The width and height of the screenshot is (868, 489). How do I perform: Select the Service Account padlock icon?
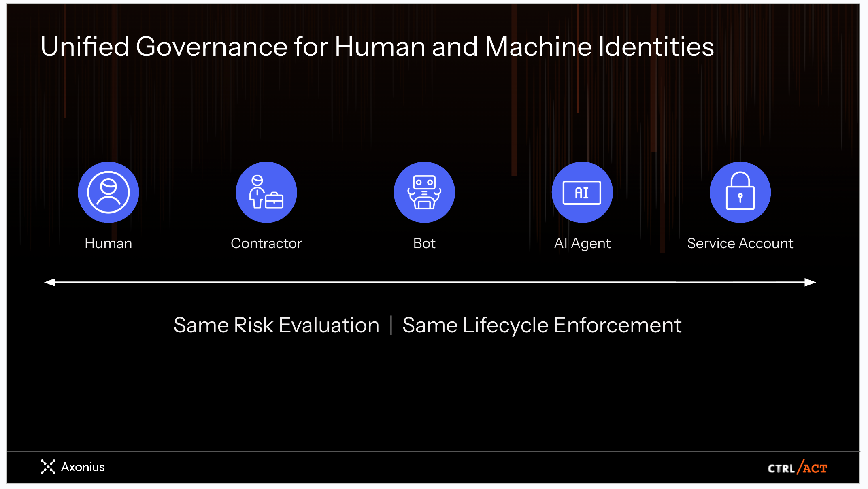tap(740, 192)
